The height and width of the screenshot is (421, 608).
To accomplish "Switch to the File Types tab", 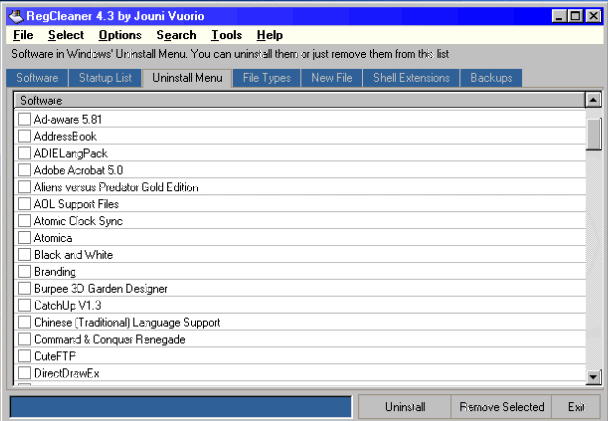I will (267, 78).
